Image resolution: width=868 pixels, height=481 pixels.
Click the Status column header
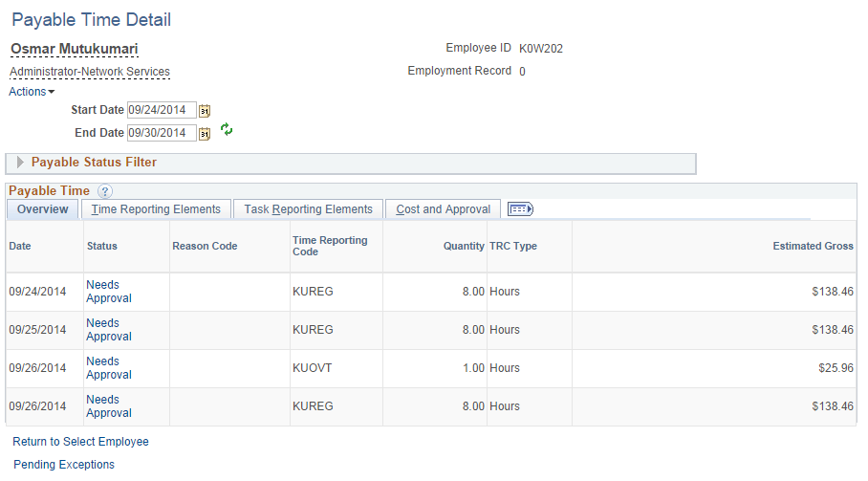(102, 246)
